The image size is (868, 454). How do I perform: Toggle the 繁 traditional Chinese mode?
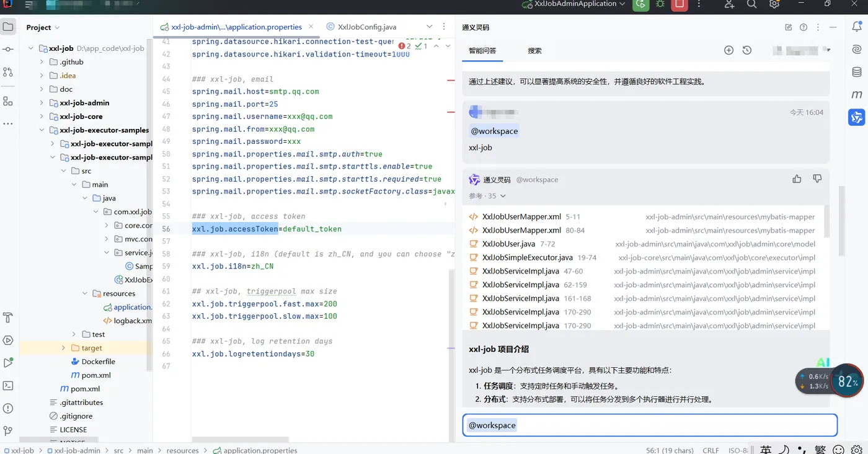click(820, 449)
